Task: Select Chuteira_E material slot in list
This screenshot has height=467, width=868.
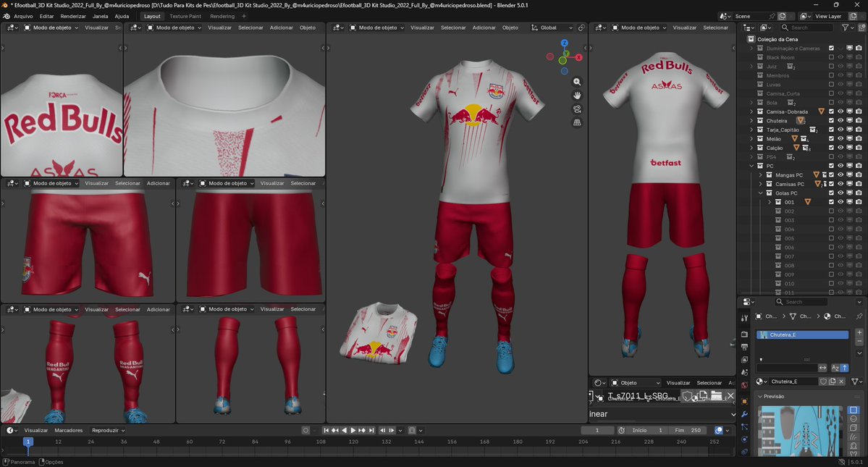Action: point(802,335)
